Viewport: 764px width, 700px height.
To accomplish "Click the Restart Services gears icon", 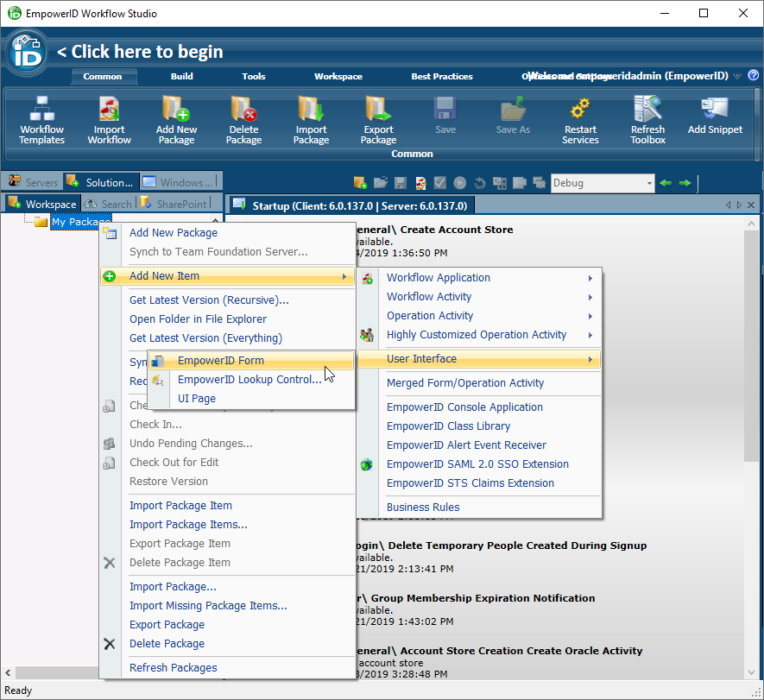I will pos(580,110).
